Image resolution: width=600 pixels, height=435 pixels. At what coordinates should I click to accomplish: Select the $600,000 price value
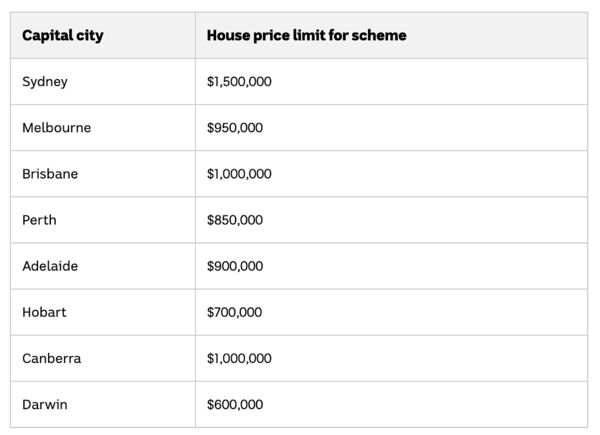[x=235, y=404]
